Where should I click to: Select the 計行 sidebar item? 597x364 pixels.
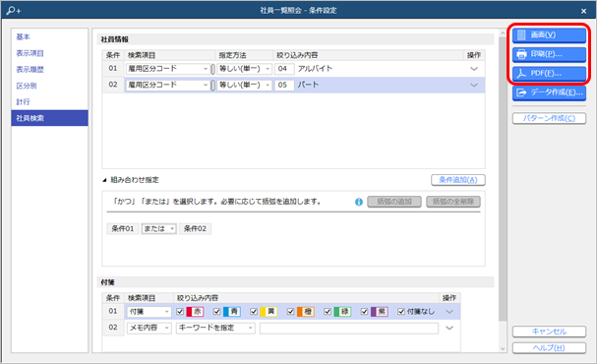click(x=49, y=102)
